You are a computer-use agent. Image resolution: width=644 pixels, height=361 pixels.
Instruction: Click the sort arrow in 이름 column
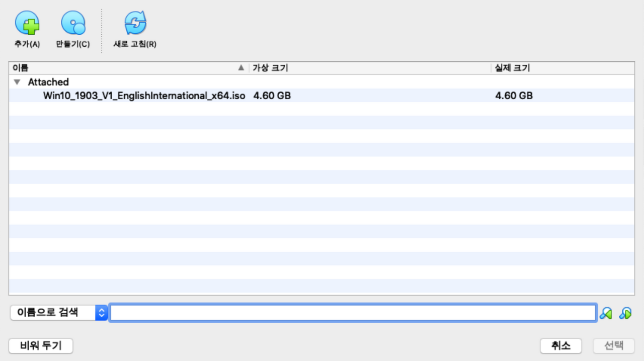coord(242,68)
